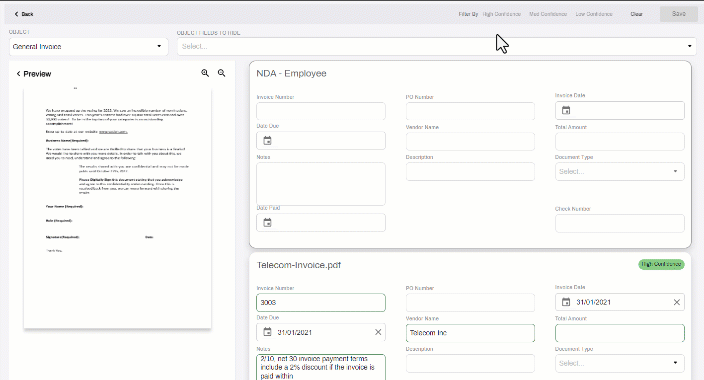Open the Invoice Date calendar icon in Telecom-Invoice.pdf card
Screen dimensions: 704x380
click(x=566, y=302)
